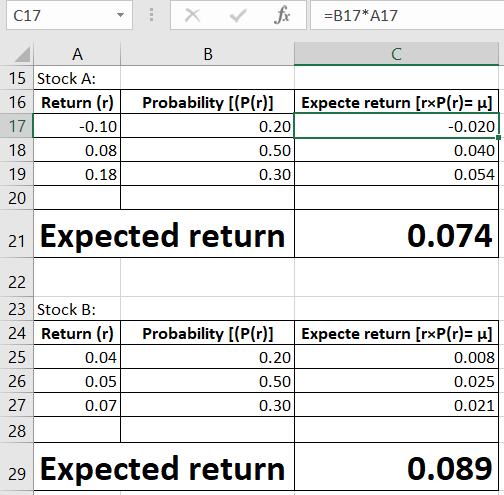Click the Enter checkmark icon in formula bar

click(x=238, y=15)
